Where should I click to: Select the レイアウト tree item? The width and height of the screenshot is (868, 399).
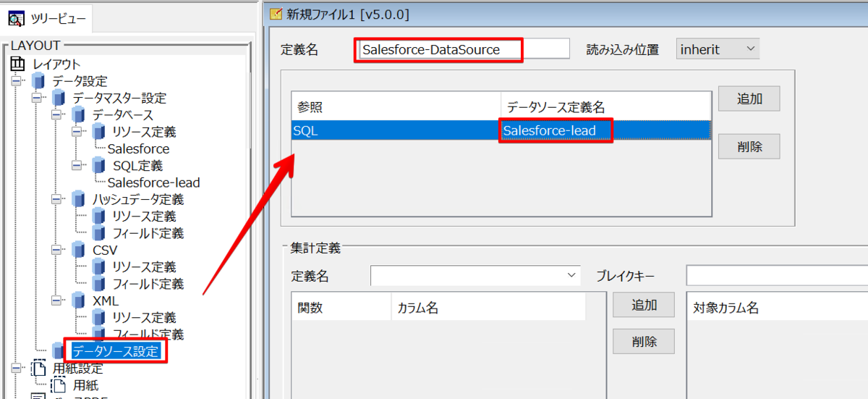pos(56,64)
